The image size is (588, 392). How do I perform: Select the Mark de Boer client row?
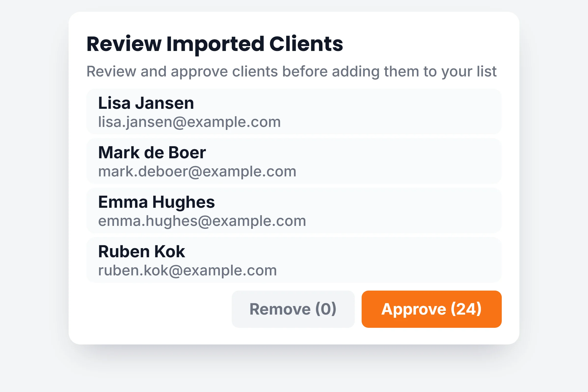[294, 161]
